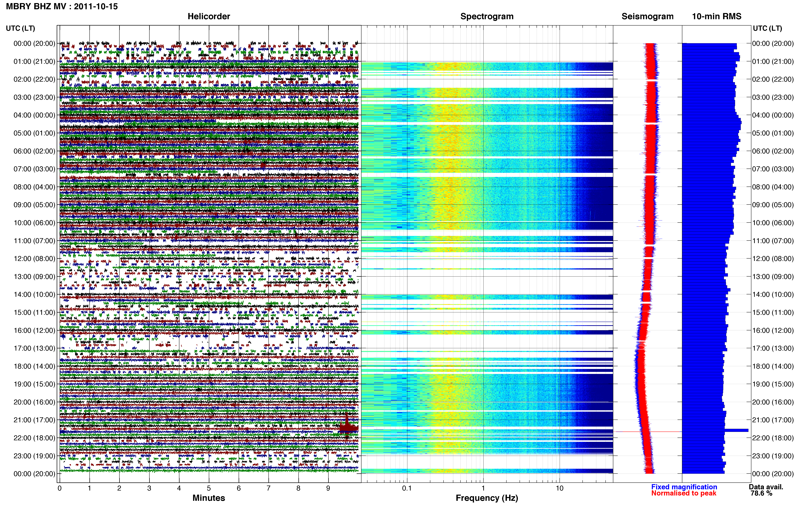Click the Seismogram panel heading
812x508 pixels.
point(648,16)
